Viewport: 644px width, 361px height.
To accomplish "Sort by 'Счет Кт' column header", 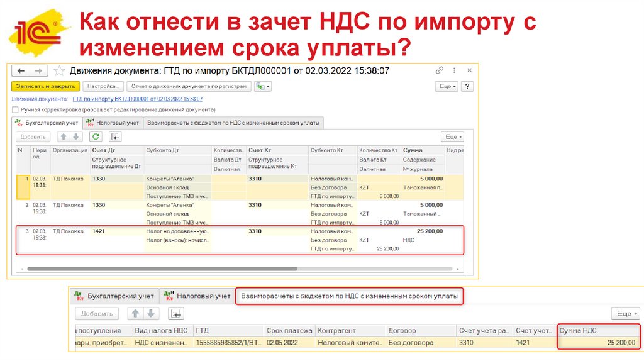I will pos(260,150).
